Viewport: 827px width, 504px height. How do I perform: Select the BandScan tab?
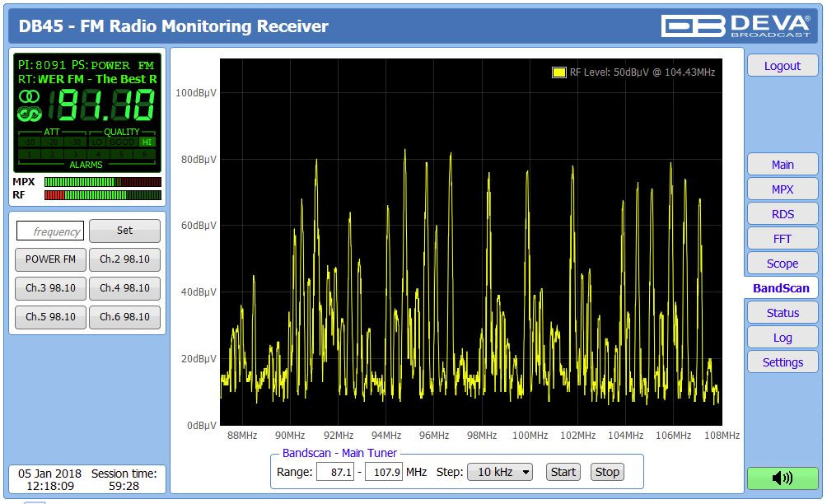pos(781,288)
